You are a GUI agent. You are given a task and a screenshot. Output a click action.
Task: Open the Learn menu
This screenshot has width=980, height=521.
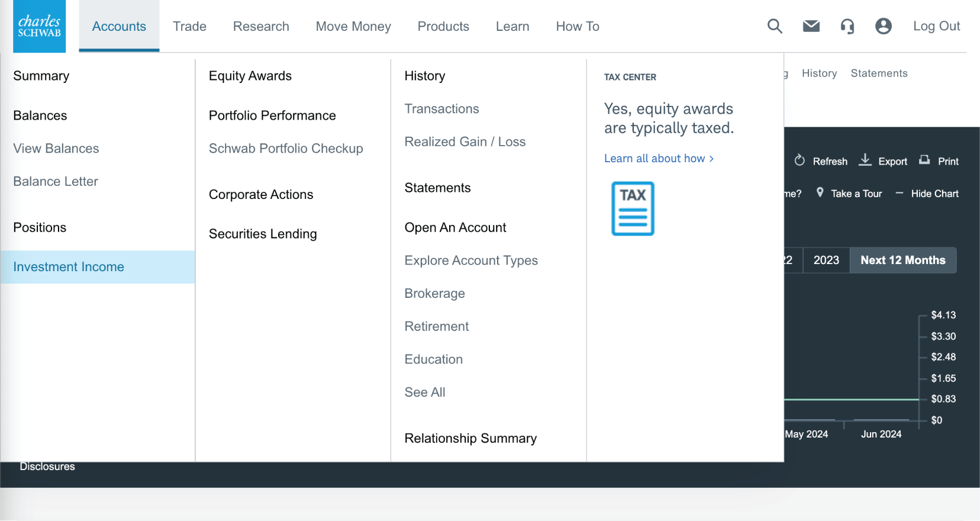(512, 26)
